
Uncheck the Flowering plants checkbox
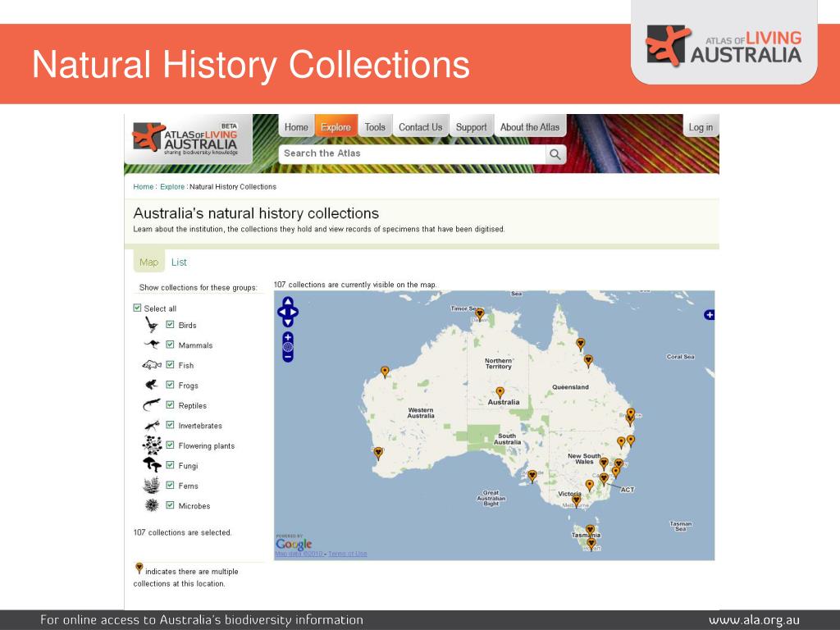[x=170, y=445]
